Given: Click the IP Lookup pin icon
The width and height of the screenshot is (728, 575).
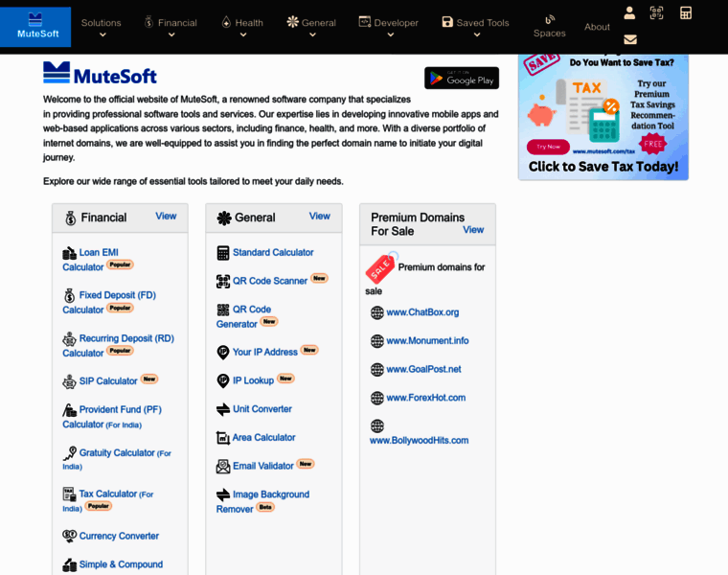Looking at the screenshot, I should point(223,380).
